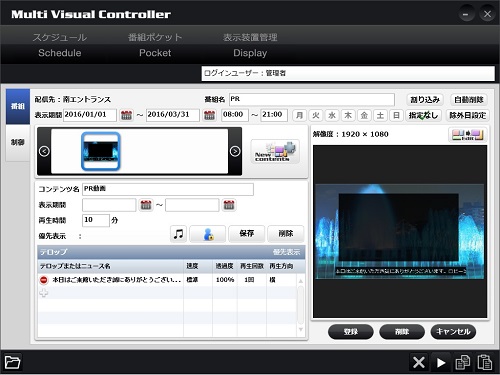
Task: Click the 番組名 field containing PR
Action: point(312,99)
